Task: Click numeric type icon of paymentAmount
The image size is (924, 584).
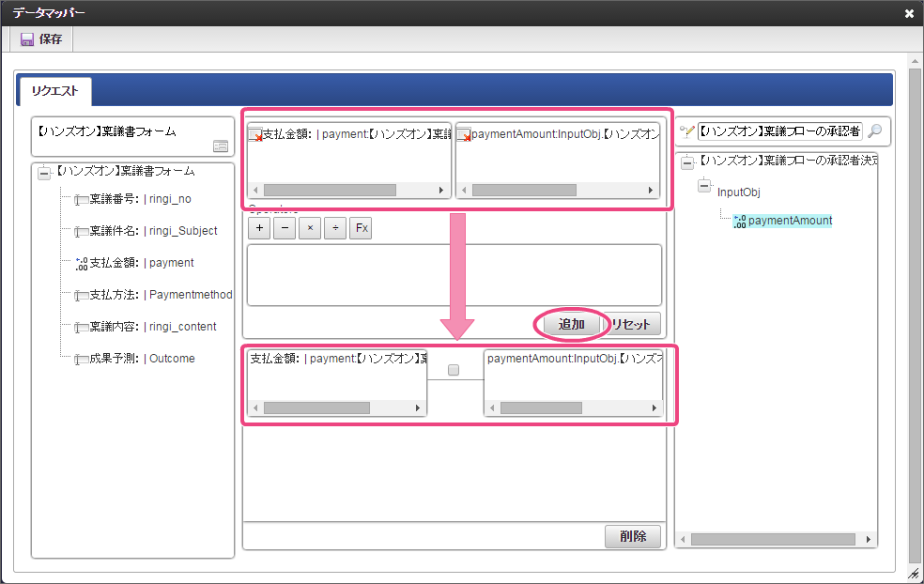Action: pos(740,222)
